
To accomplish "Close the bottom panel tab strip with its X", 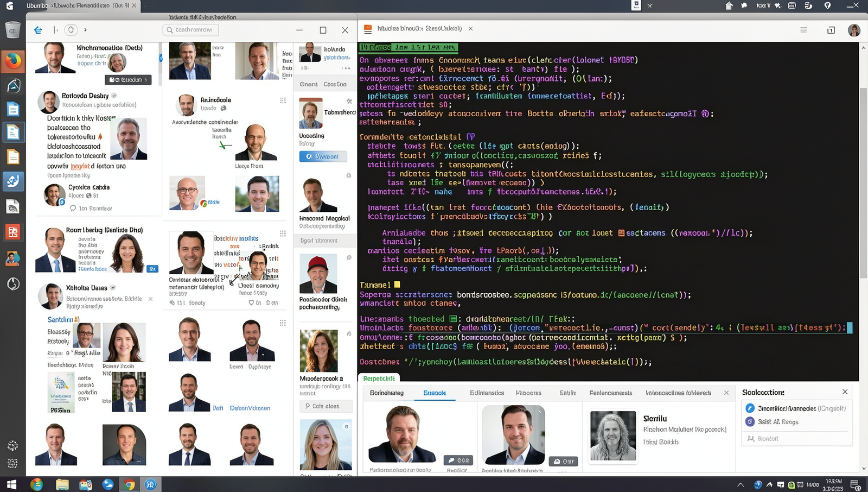I will [x=726, y=393].
